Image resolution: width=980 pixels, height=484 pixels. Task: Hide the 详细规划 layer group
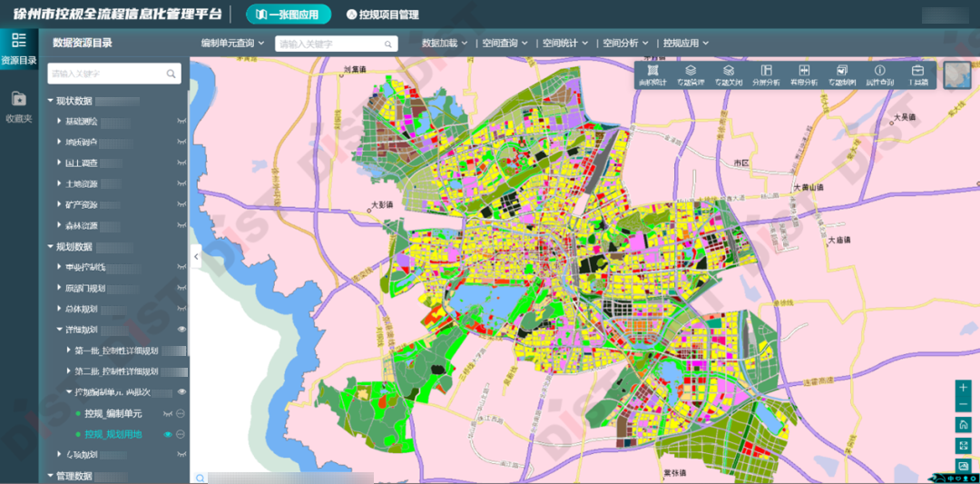[181, 330]
